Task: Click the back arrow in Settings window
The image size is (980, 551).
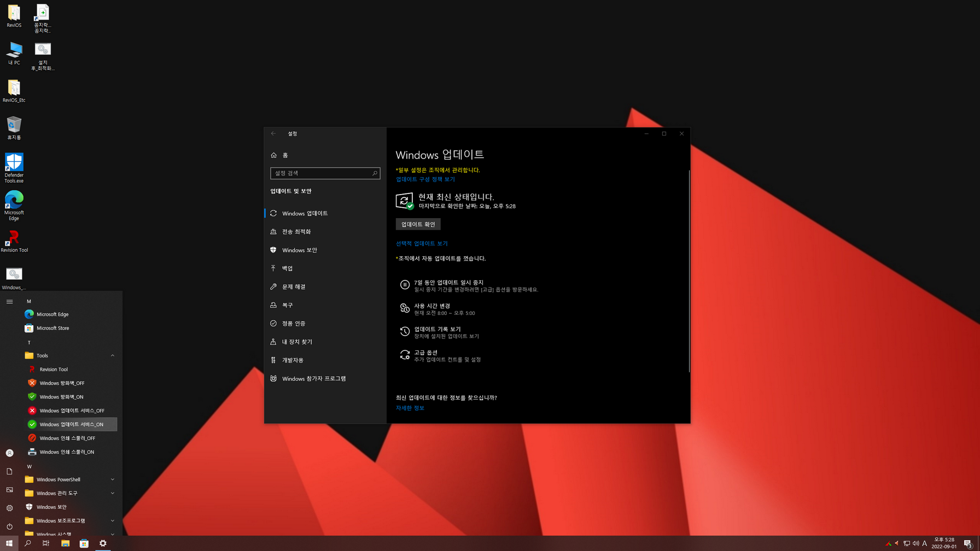Action: pos(273,133)
